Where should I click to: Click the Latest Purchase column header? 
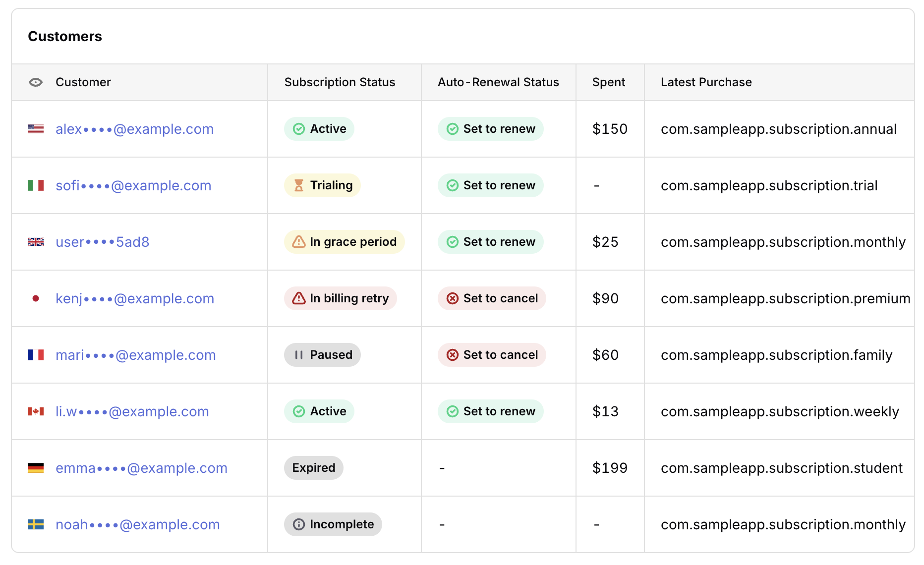(x=706, y=82)
